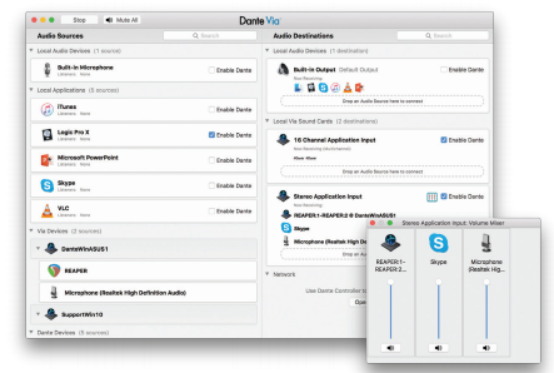Collapse the Local Applications section
This screenshot has width=554, height=373.
point(31,90)
